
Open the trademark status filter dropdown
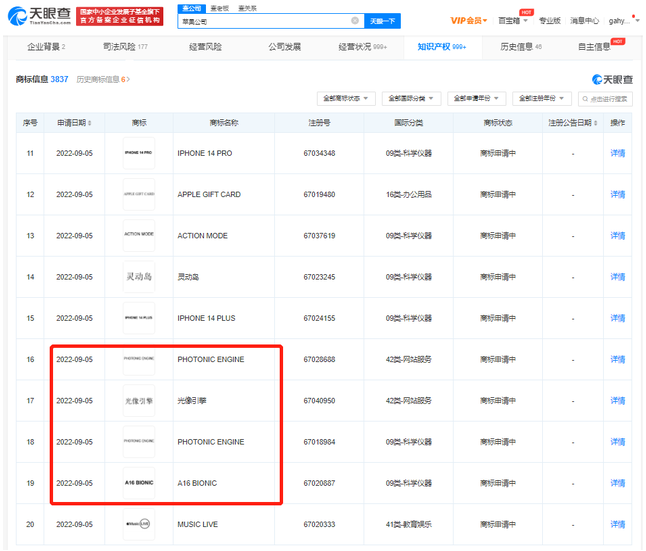(x=346, y=98)
